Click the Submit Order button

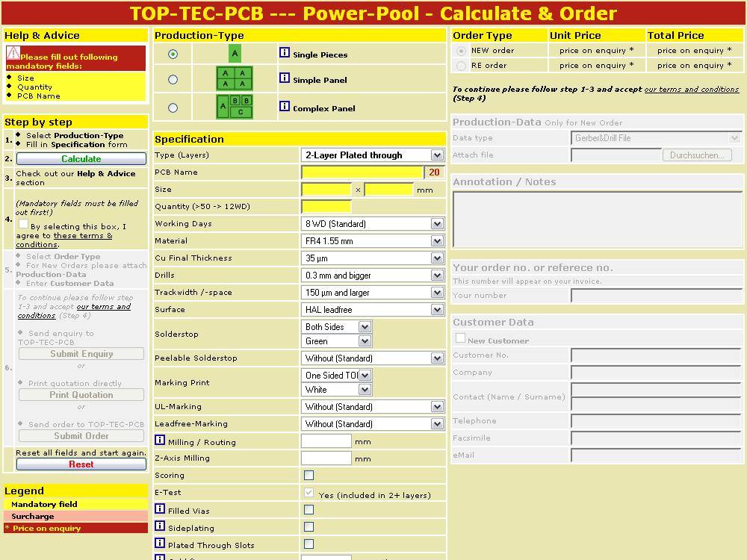coord(81,436)
